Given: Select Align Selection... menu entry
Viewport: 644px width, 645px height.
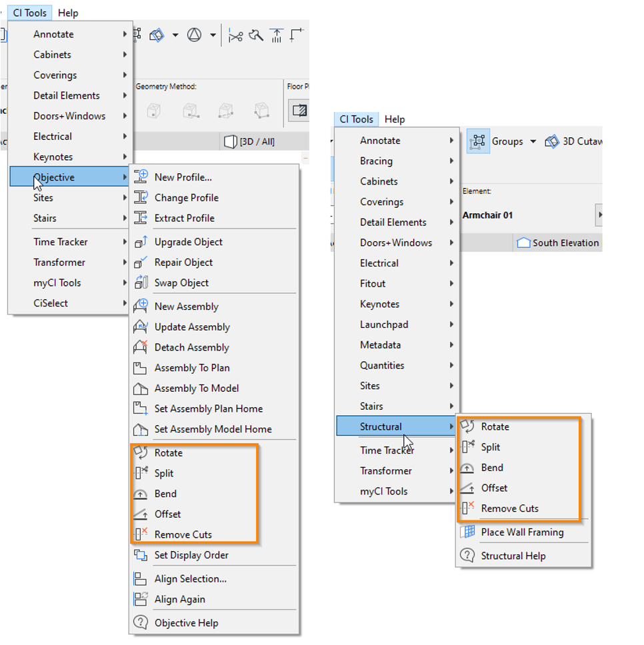Looking at the screenshot, I should tap(190, 579).
